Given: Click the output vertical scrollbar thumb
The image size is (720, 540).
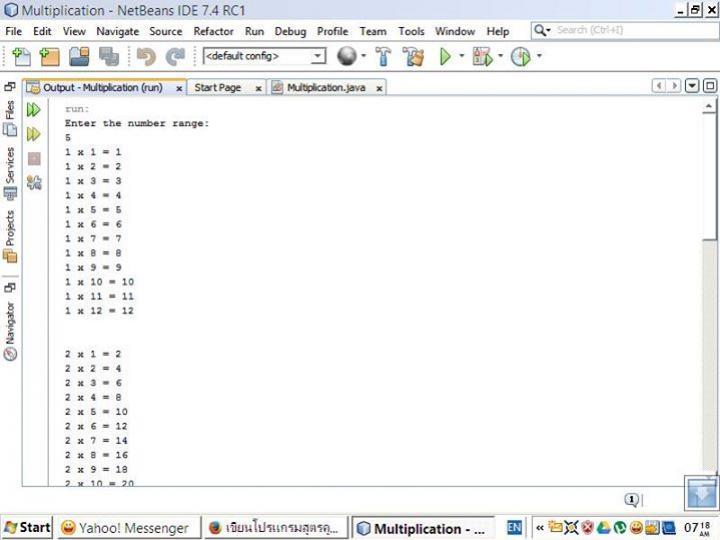Looking at the screenshot, I should point(709,177).
